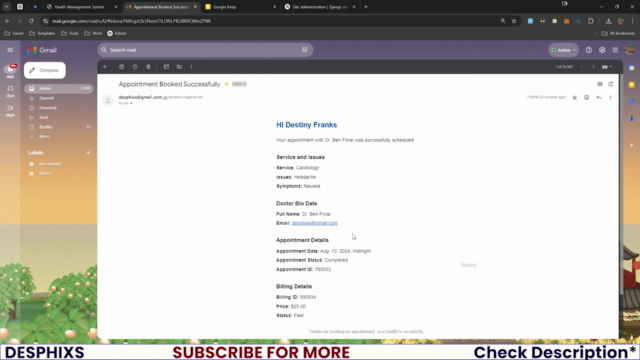This screenshot has width=640, height=360.
Task: Open the Drafts folder
Action: pyautogui.click(x=58, y=127)
